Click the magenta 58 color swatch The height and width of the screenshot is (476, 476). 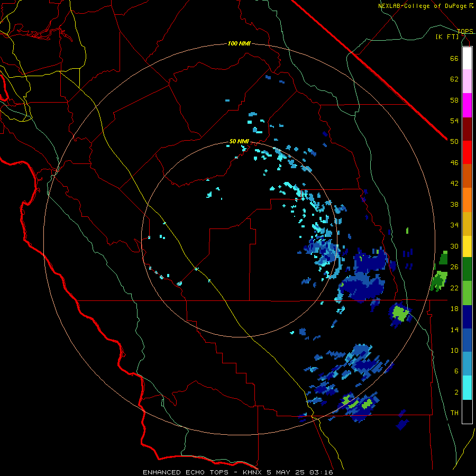click(x=467, y=105)
